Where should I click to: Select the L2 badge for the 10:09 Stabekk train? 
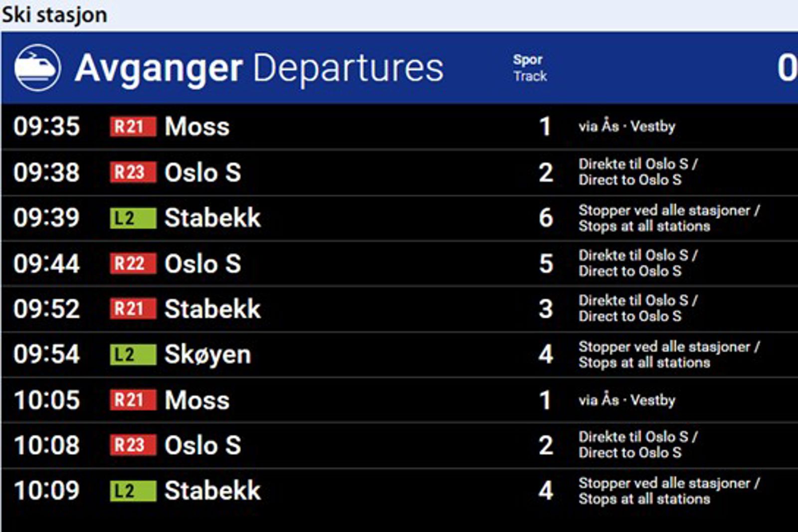pos(133,491)
